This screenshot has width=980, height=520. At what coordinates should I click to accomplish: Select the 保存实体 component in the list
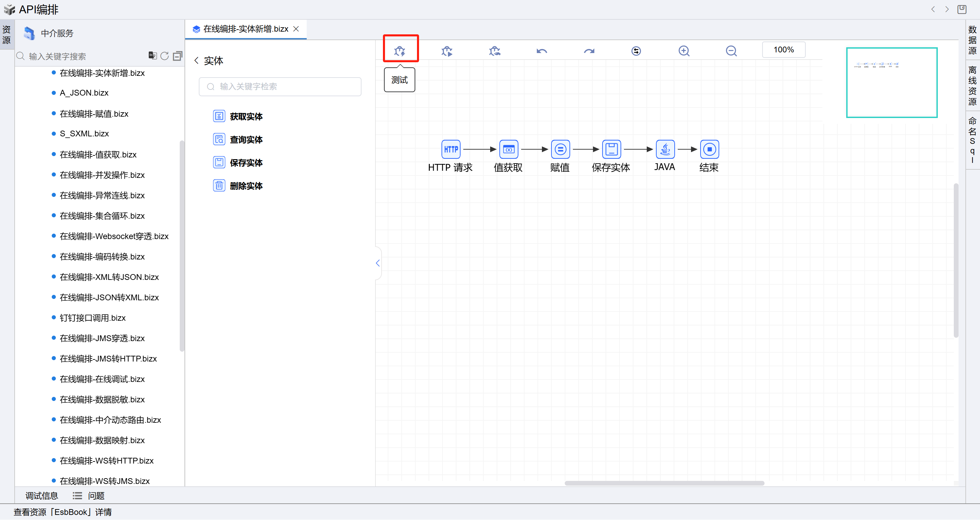coord(246,163)
